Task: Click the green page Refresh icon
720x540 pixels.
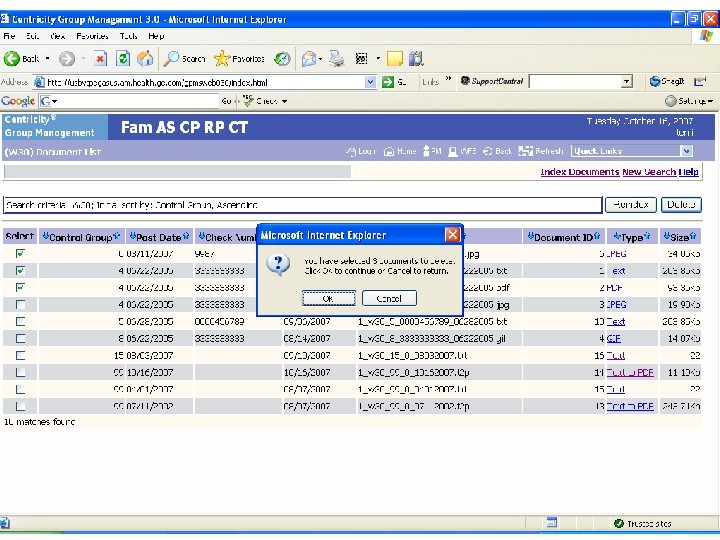Action: point(123,59)
